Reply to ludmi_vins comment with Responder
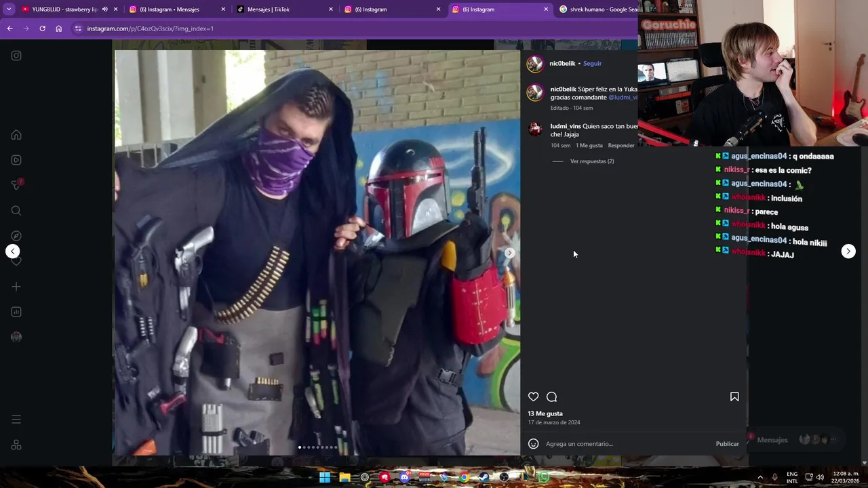Viewport: 868px width, 488px height. (621, 146)
